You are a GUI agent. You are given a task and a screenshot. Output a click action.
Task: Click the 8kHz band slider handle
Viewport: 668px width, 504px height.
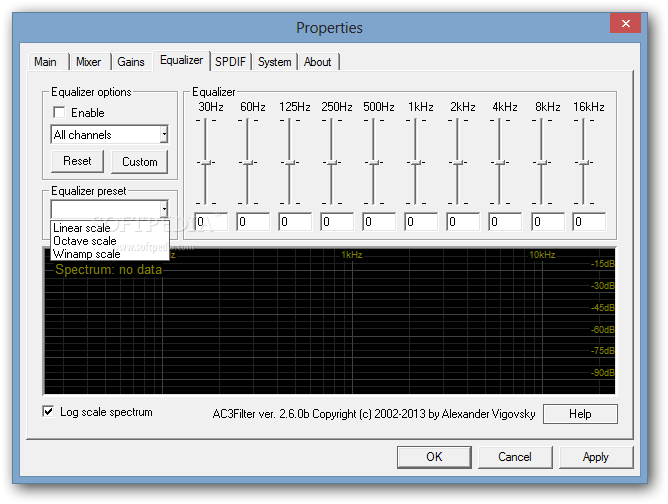(x=541, y=162)
